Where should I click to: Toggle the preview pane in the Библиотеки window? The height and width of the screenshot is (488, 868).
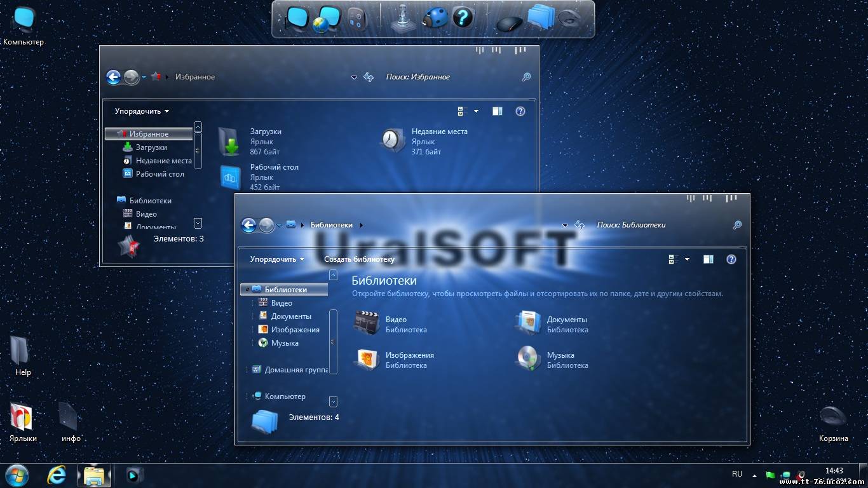click(709, 259)
